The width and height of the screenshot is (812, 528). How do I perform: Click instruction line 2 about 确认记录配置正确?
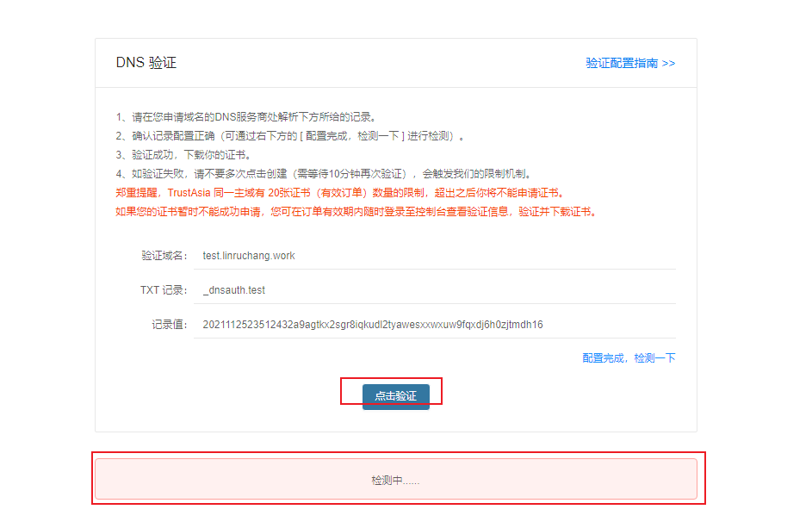click(x=290, y=136)
